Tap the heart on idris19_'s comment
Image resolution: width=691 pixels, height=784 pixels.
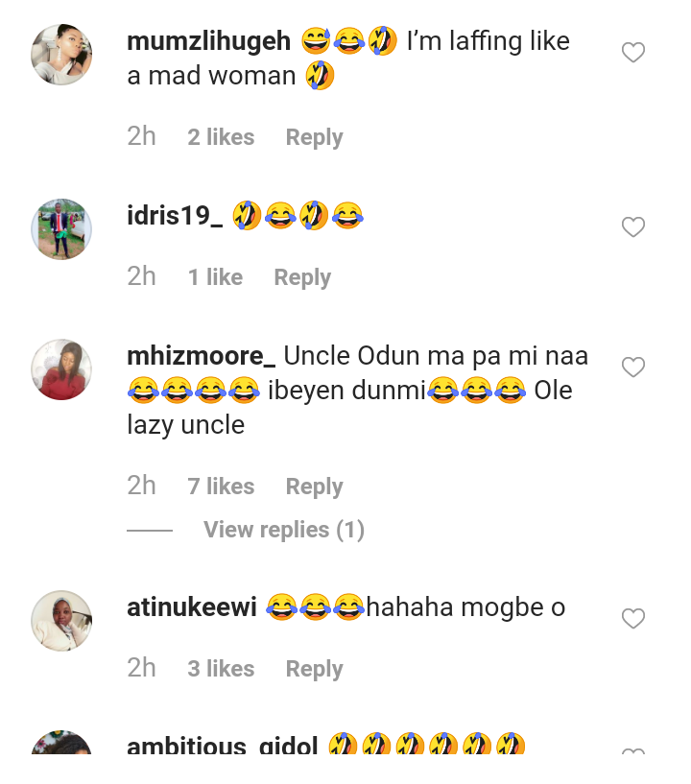(x=632, y=227)
